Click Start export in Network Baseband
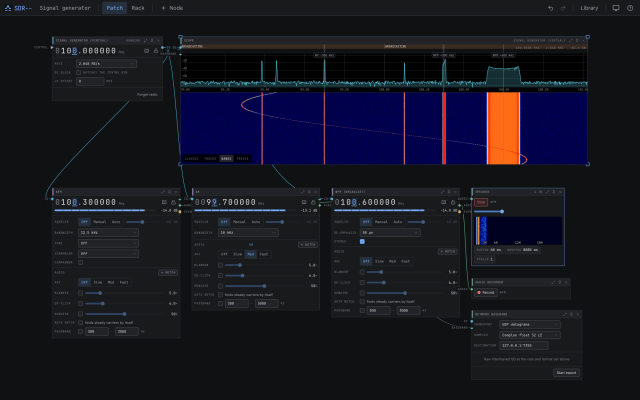 pos(567,373)
